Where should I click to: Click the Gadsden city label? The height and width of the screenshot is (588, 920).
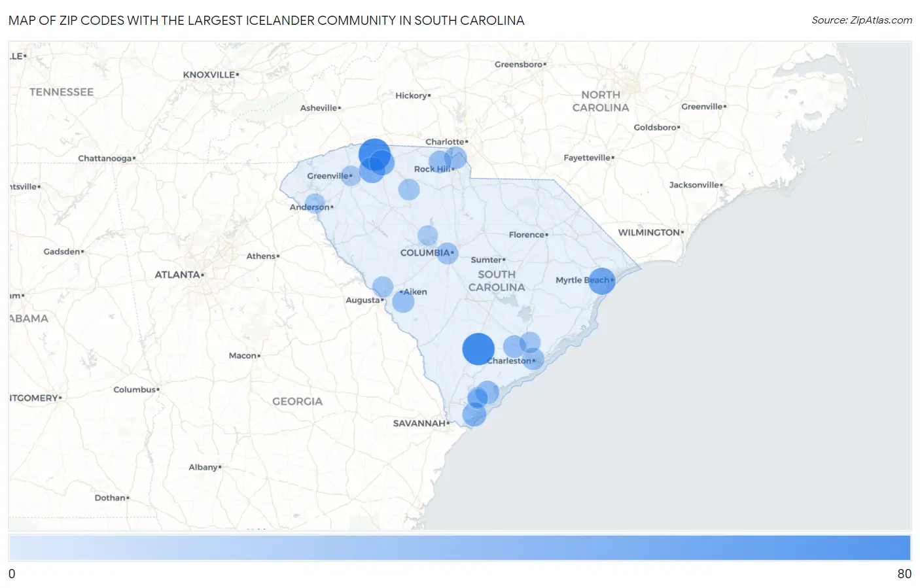click(x=62, y=252)
